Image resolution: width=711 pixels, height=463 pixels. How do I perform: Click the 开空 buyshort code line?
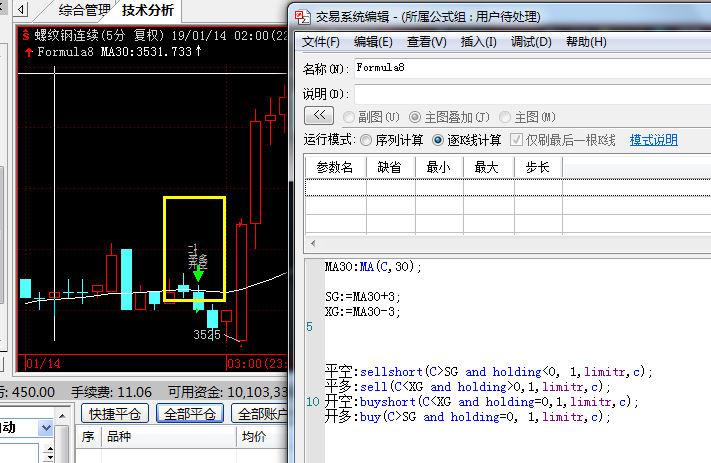482,402
